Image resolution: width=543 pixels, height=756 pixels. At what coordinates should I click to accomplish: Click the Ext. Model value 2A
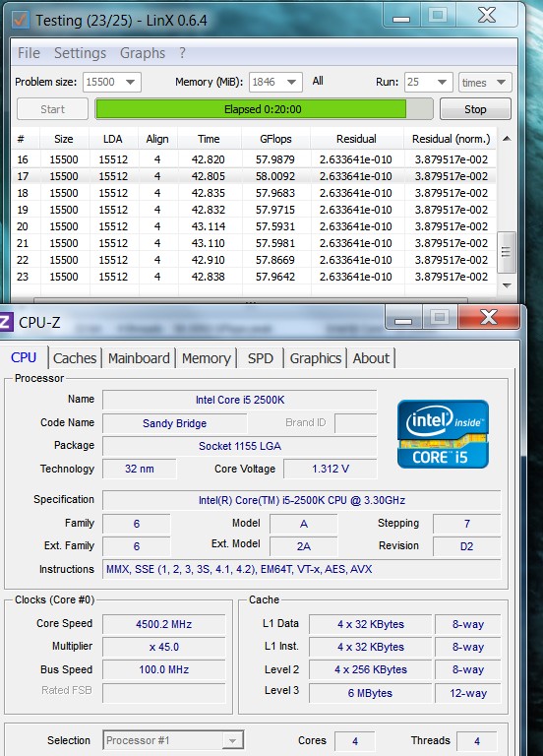pyautogui.click(x=304, y=546)
